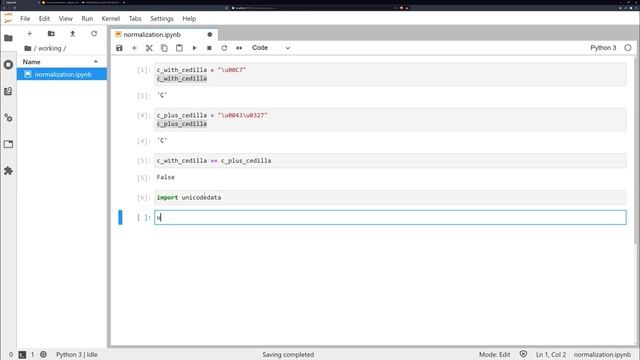Open the Settings menu
The image size is (640, 360).
(x=162, y=19)
